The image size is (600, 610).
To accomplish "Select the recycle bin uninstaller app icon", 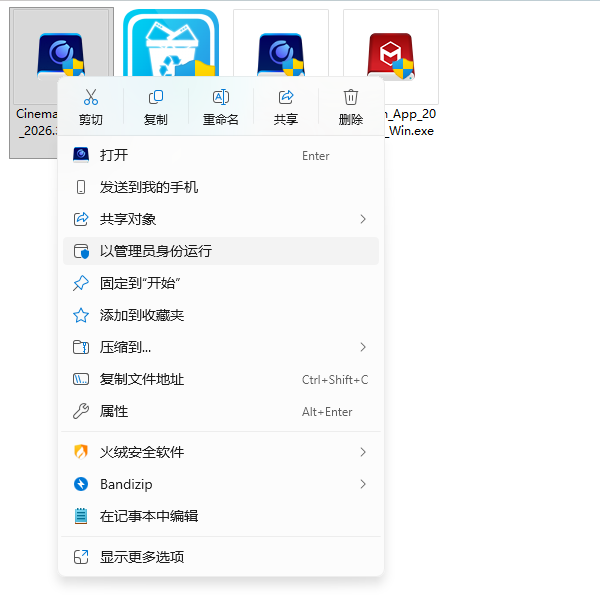I will pos(171,44).
